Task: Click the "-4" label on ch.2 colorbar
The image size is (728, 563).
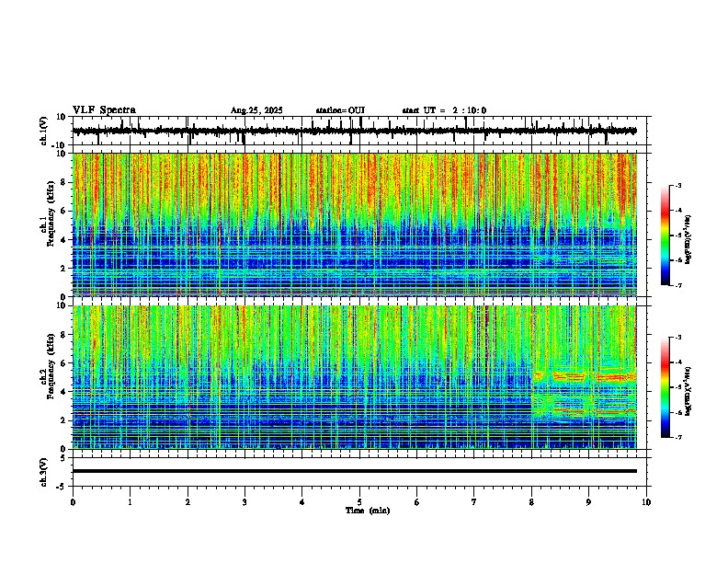Action: click(677, 362)
